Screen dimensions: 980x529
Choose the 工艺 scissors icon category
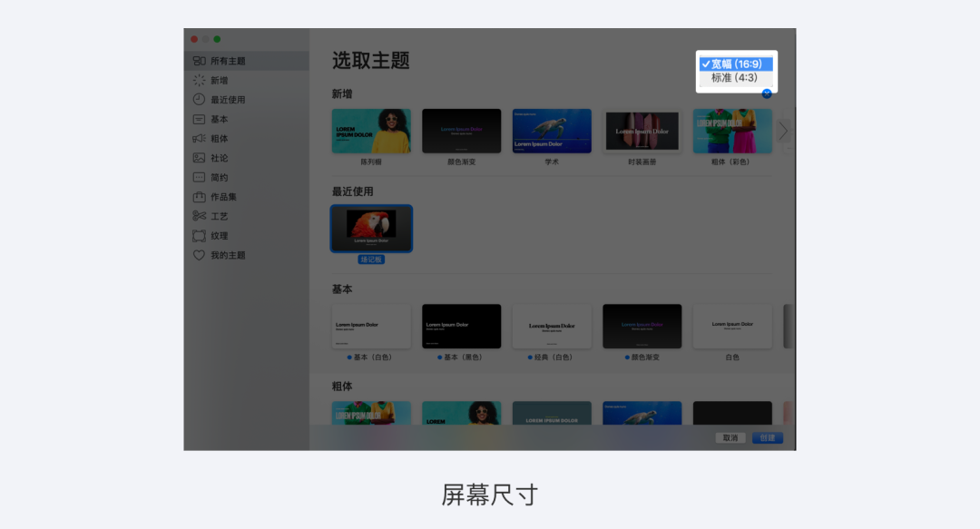point(199,216)
